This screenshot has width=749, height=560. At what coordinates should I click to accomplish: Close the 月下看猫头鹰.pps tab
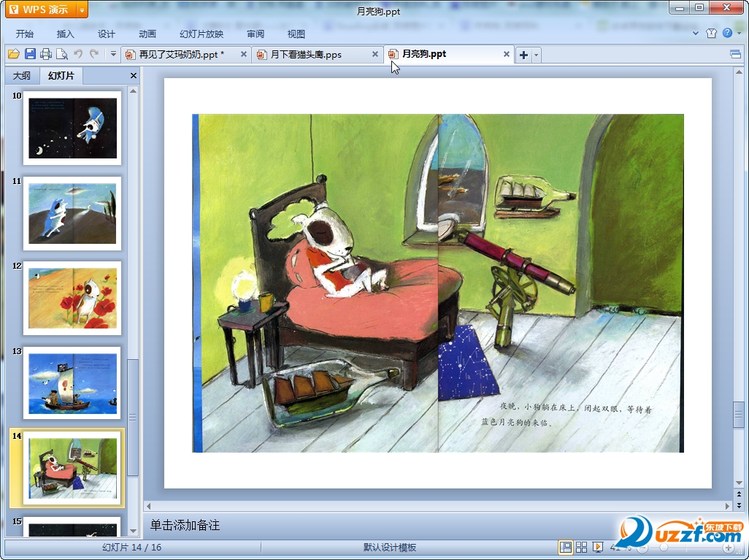[x=375, y=55]
